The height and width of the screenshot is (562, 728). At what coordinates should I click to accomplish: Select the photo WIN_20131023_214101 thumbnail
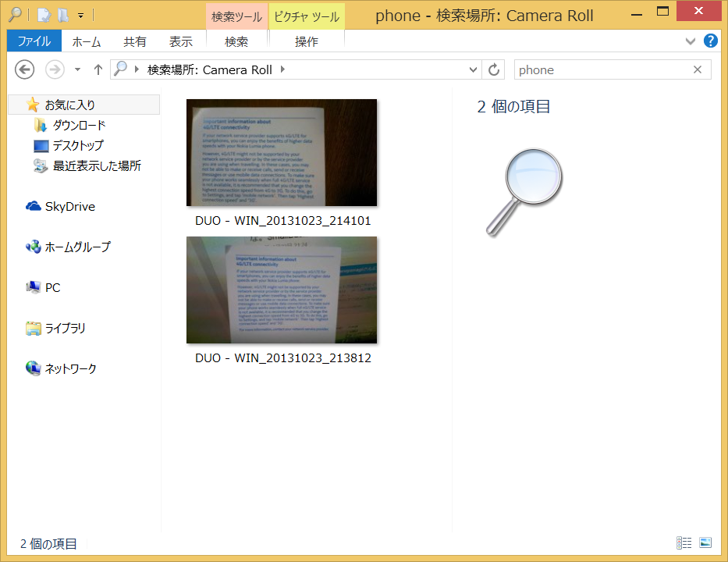pos(282,153)
